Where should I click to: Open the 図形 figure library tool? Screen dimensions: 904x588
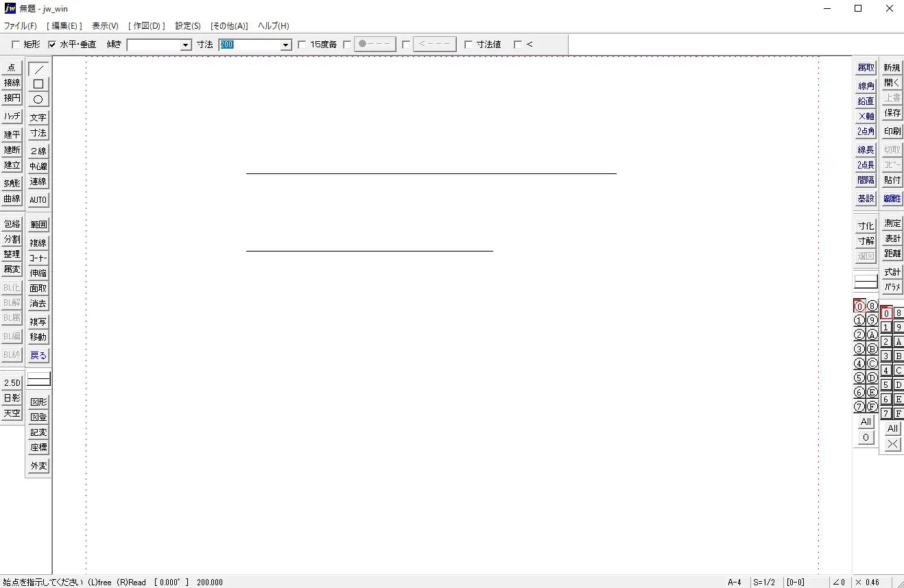point(38,402)
